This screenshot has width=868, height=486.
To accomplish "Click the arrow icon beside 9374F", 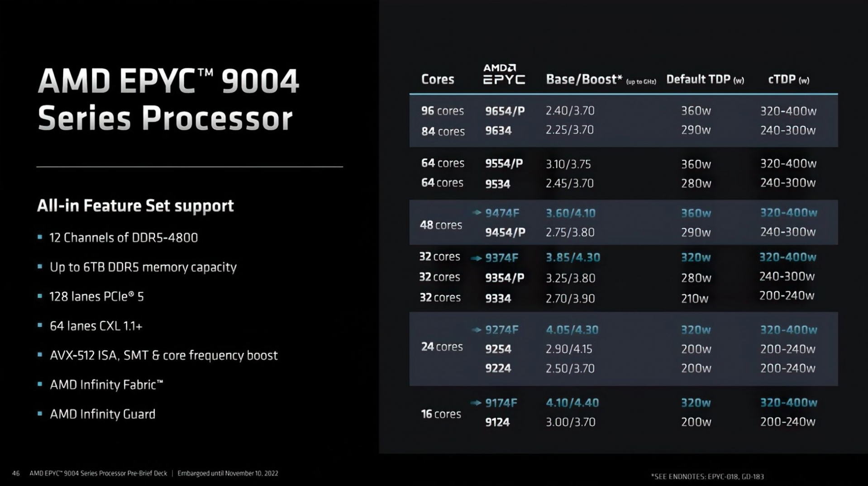I will tap(476, 258).
